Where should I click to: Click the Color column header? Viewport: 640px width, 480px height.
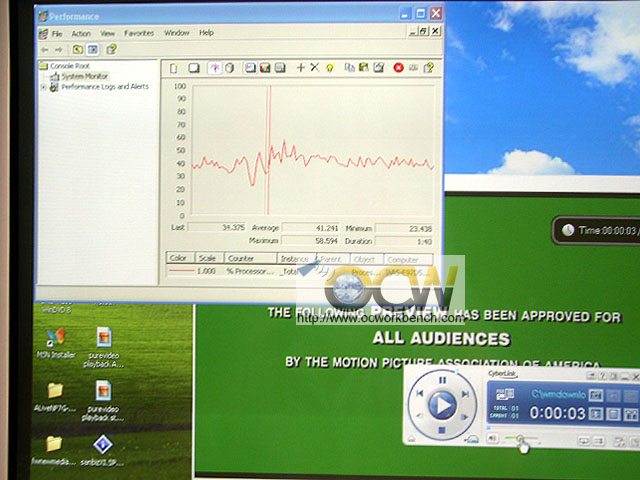coord(180,258)
